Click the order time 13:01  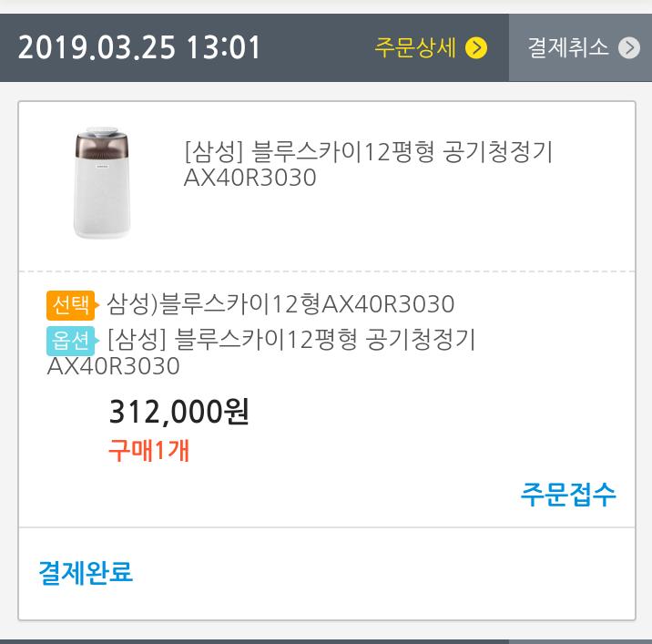click(224, 47)
